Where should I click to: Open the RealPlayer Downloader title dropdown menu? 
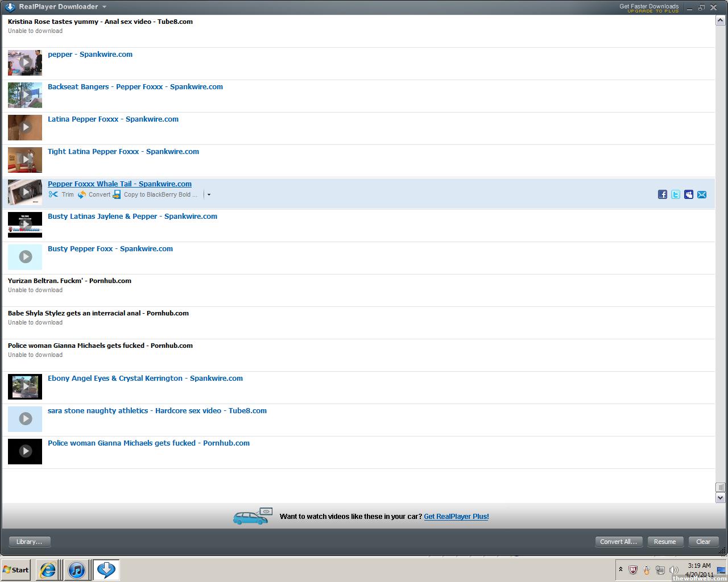pyautogui.click(x=104, y=7)
